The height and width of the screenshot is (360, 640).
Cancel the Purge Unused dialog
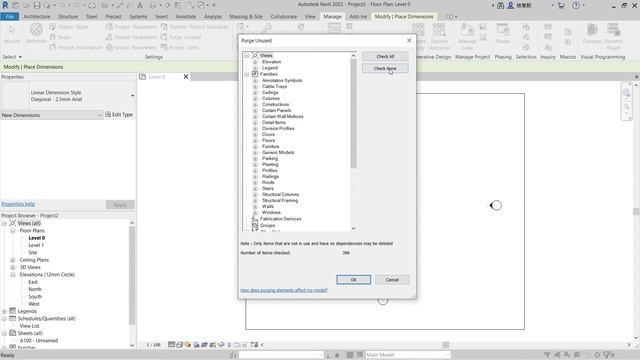point(392,280)
